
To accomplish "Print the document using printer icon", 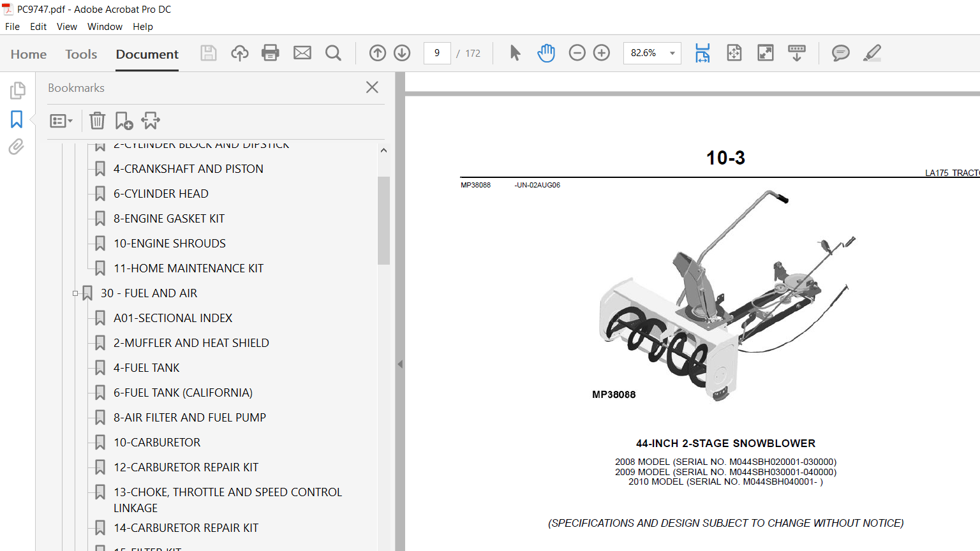I will (x=271, y=53).
